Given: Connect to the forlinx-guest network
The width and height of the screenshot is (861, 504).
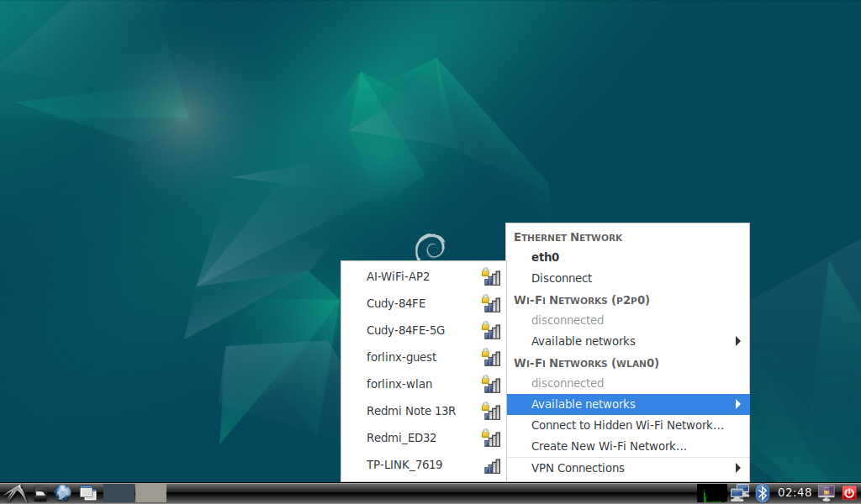Looking at the screenshot, I should point(424,357).
